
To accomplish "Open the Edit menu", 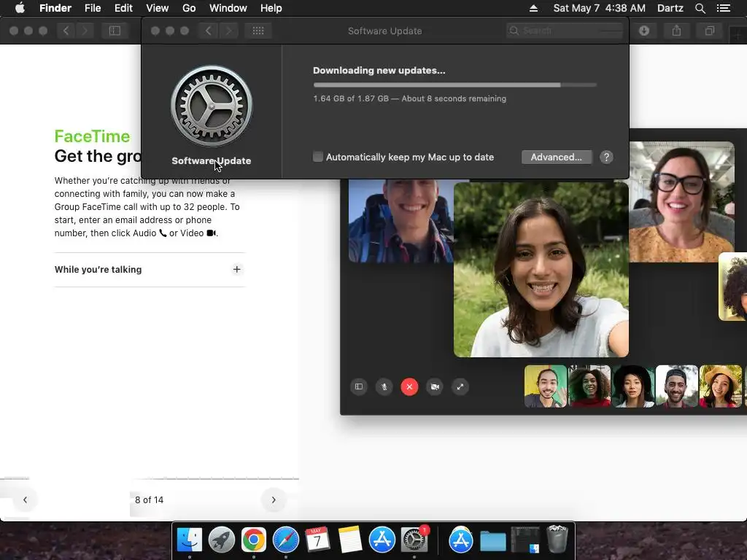I will tap(123, 8).
